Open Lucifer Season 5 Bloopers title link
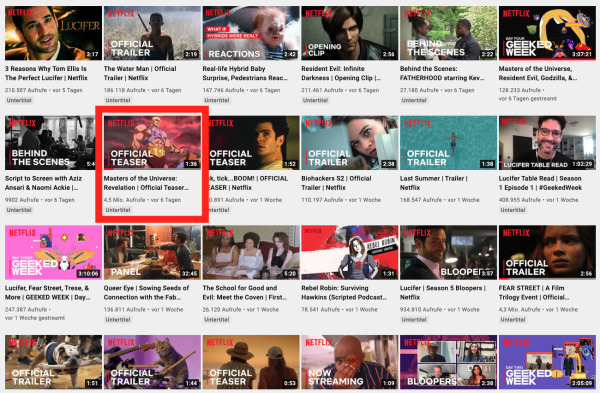 pyautogui.click(x=443, y=292)
